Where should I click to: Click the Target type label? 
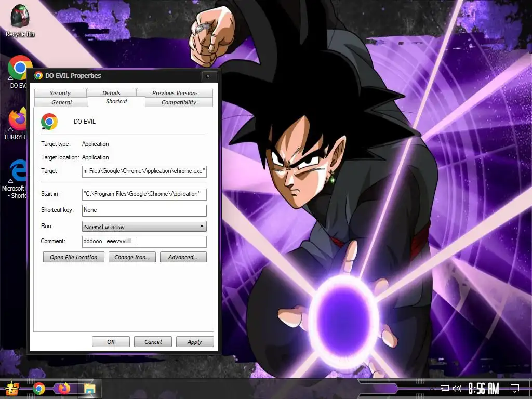pyautogui.click(x=56, y=144)
